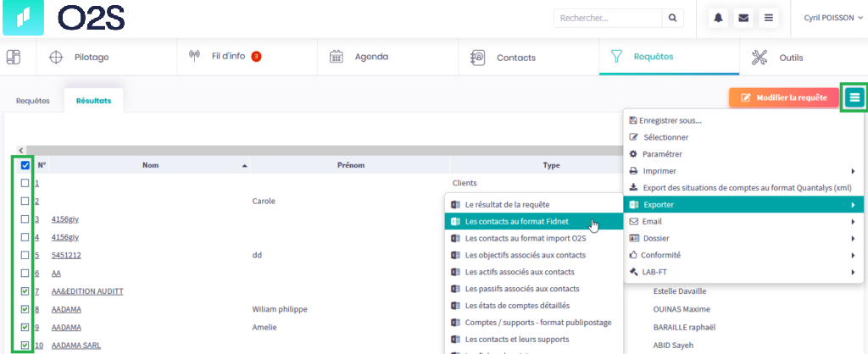The width and height of the screenshot is (868, 354).
Task: Toggle the select-all header checkbox
Action: click(x=25, y=166)
